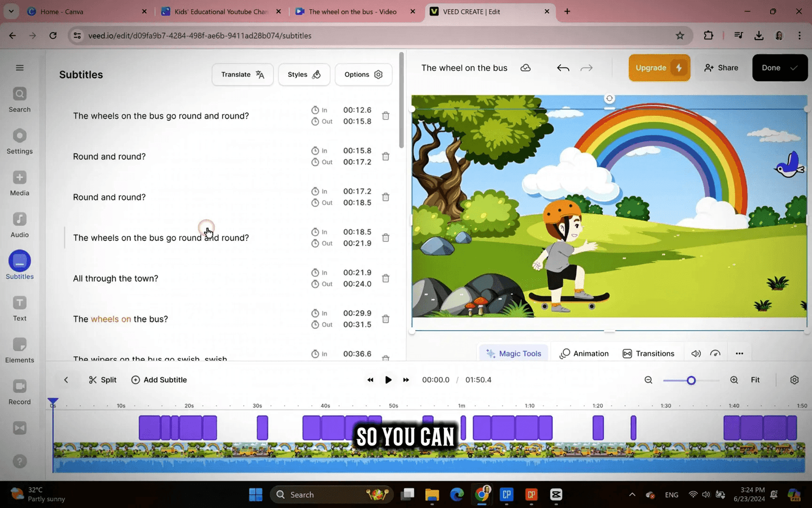Click the timeline playhead marker
This screenshot has height=508, width=812.
coord(53,401)
